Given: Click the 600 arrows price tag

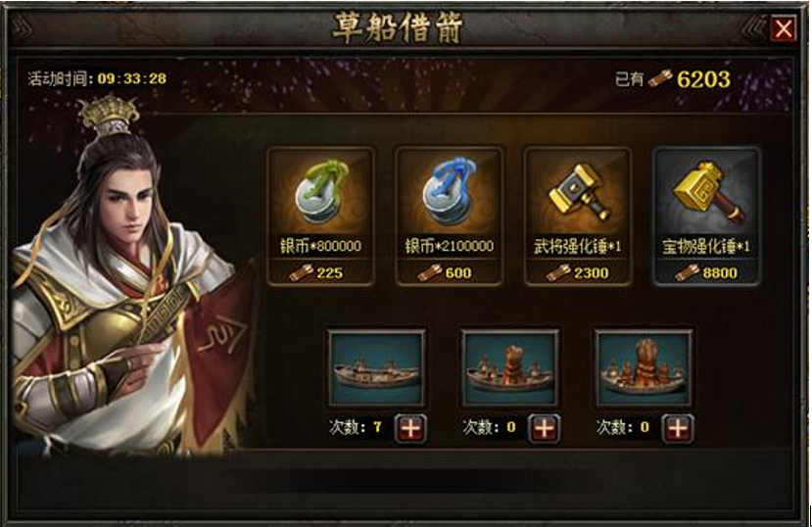Looking at the screenshot, I should (446, 273).
